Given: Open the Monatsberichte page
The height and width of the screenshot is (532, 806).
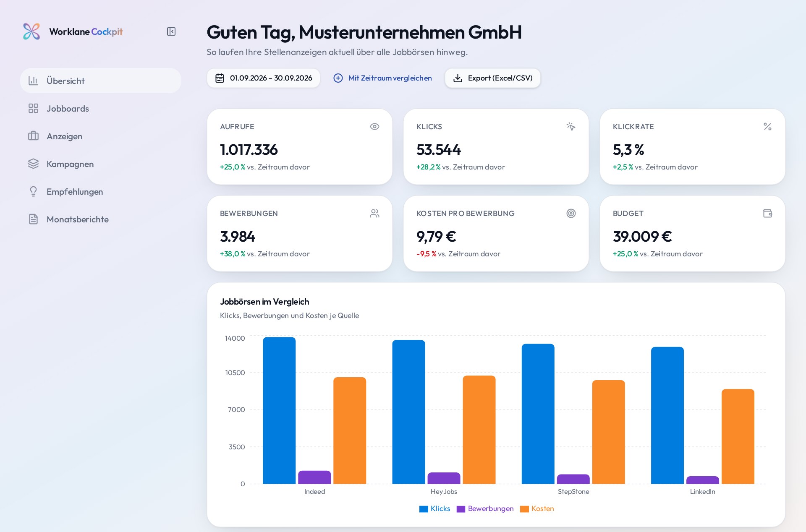Looking at the screenshot, I should (x=101, y=219).
